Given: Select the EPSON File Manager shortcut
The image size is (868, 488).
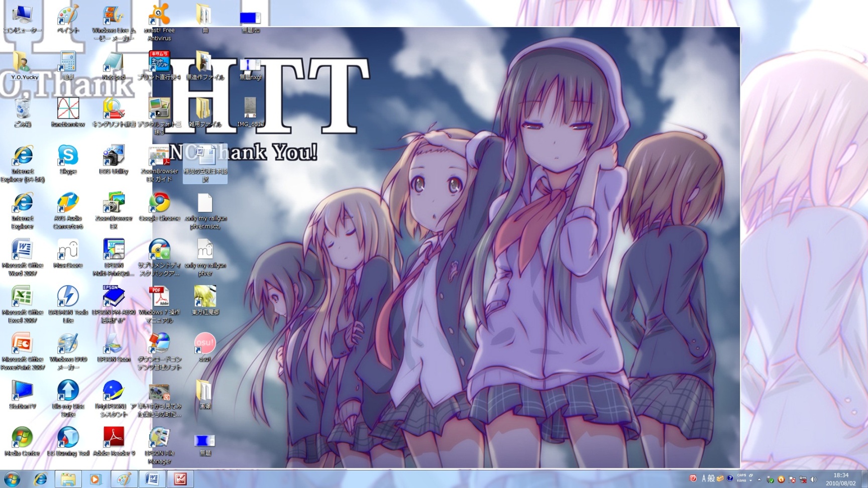Looking at the screenshot, I should 159,445.
